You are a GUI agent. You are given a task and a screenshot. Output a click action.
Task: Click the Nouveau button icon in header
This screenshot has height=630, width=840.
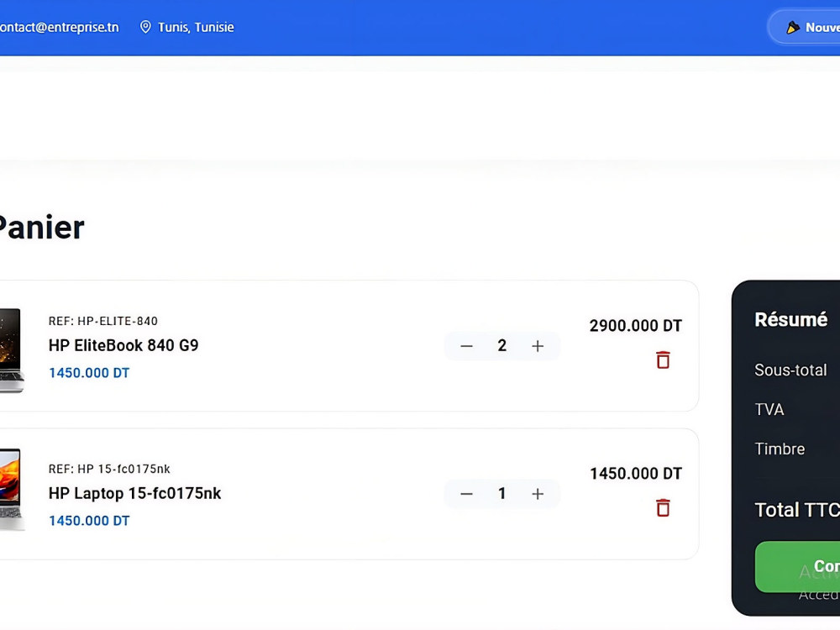click(793, 28)
